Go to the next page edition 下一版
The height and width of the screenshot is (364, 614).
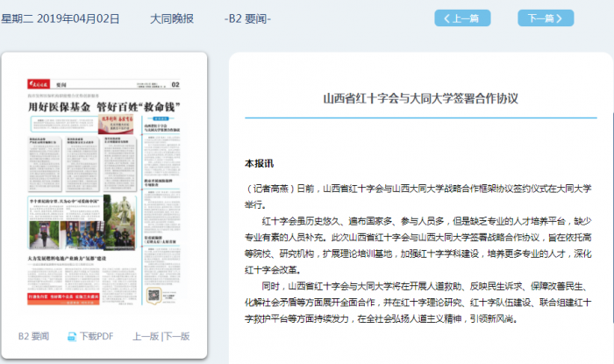(x=176, y=336)
